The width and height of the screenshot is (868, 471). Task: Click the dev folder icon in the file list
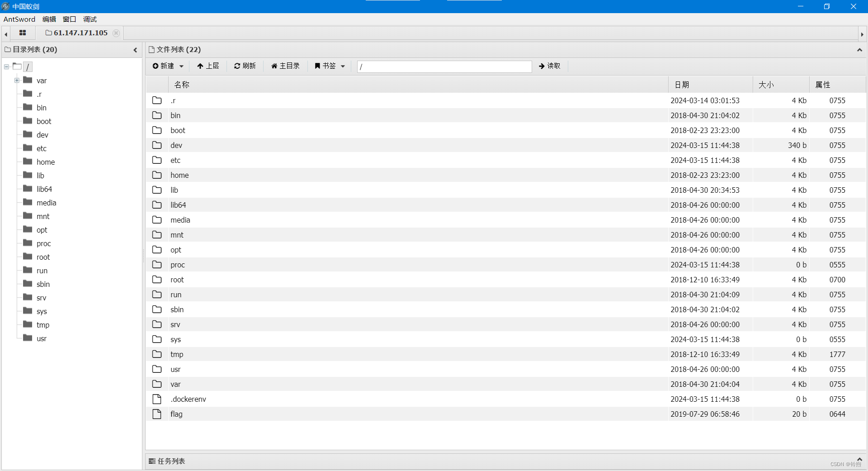157,145
